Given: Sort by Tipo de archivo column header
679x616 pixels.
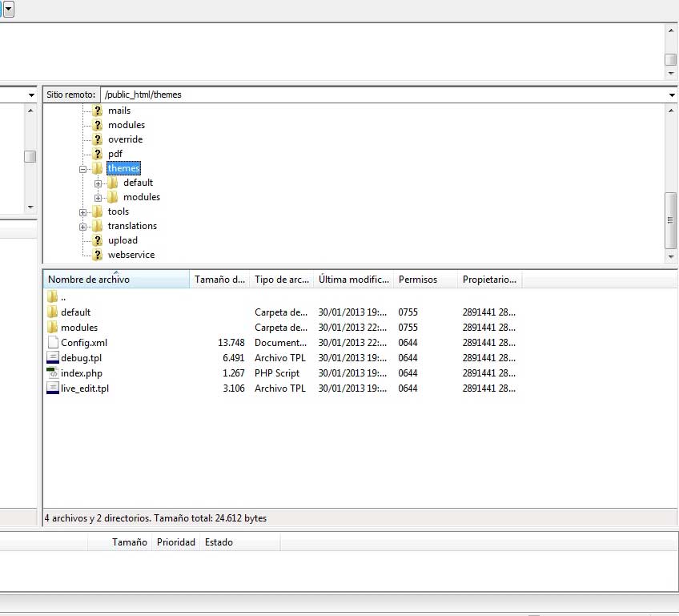Looking at the screenshot, I should [x=282, y=280].
